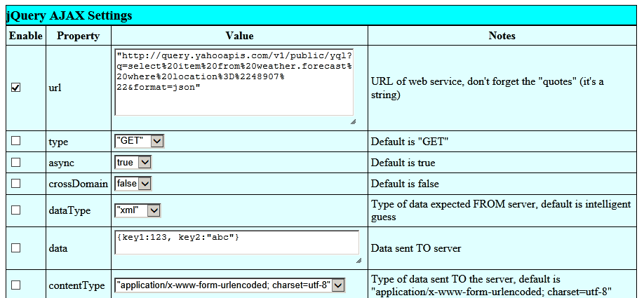Click the jQuery AJAX Settings title
This screenshot has height=298, width=644.
[x=69, y=15]
